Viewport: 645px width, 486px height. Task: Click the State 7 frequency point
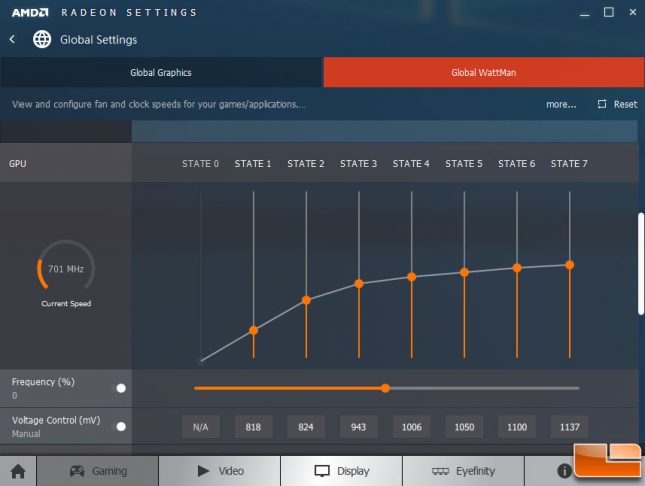coord(570,265)
